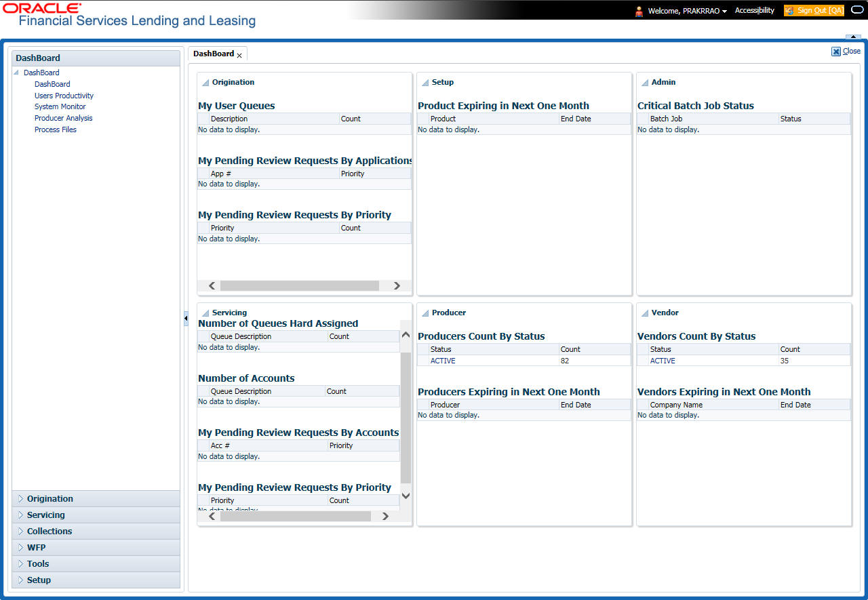Click the ACTIVE row in Producers Count table
Screen dimensions: 868x600
(524, 361)
